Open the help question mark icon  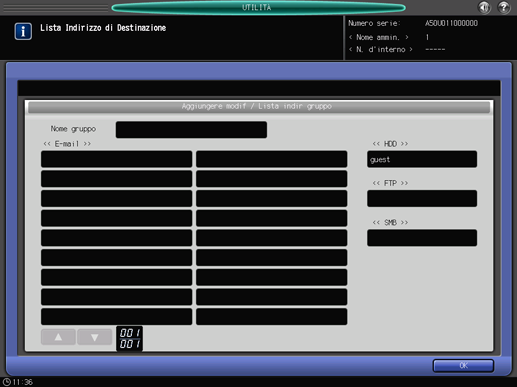(x=504, y=7)
